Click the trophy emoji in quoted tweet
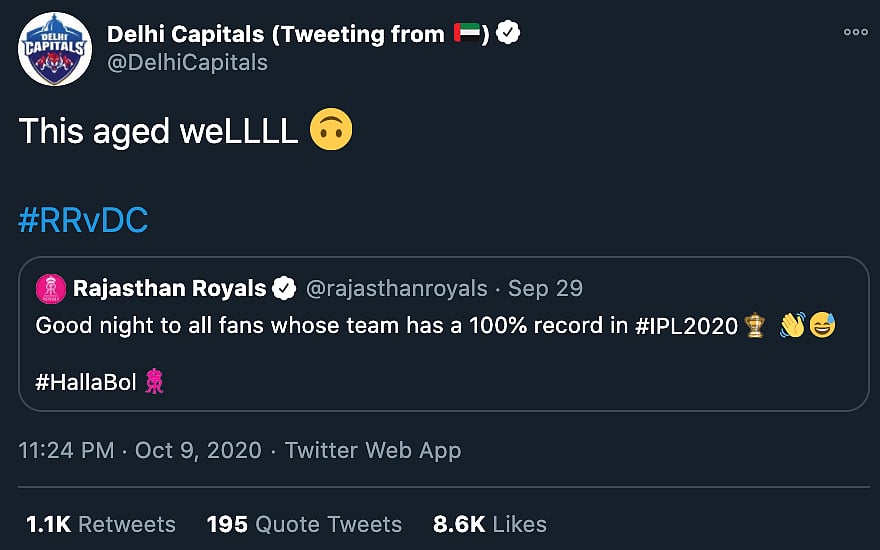Viewport: 880px width, 550px height. pos(755,326)
